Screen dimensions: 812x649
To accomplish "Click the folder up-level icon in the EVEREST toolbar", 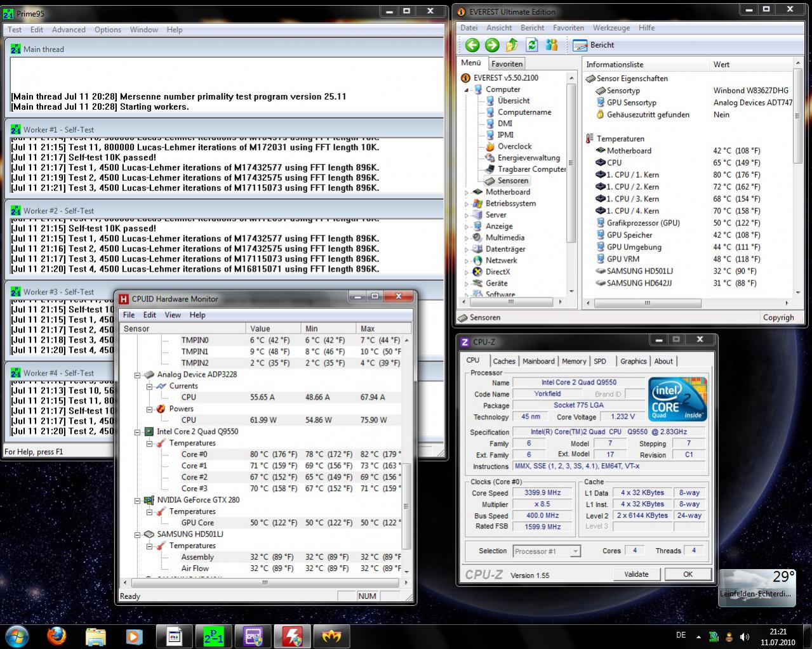I will click(x=512, y=45).
